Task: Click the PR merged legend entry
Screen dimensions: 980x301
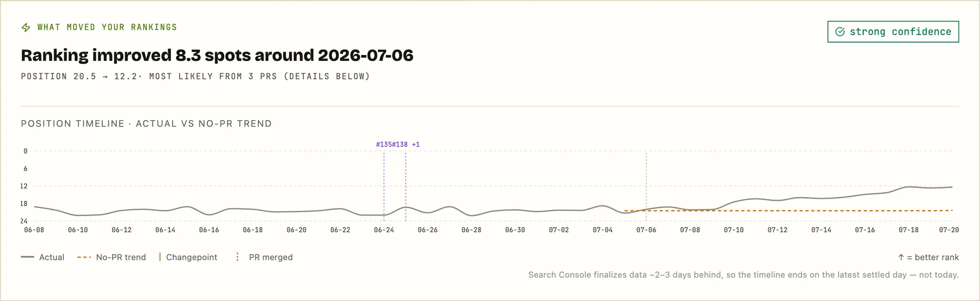Action: [x=265, y=257]
